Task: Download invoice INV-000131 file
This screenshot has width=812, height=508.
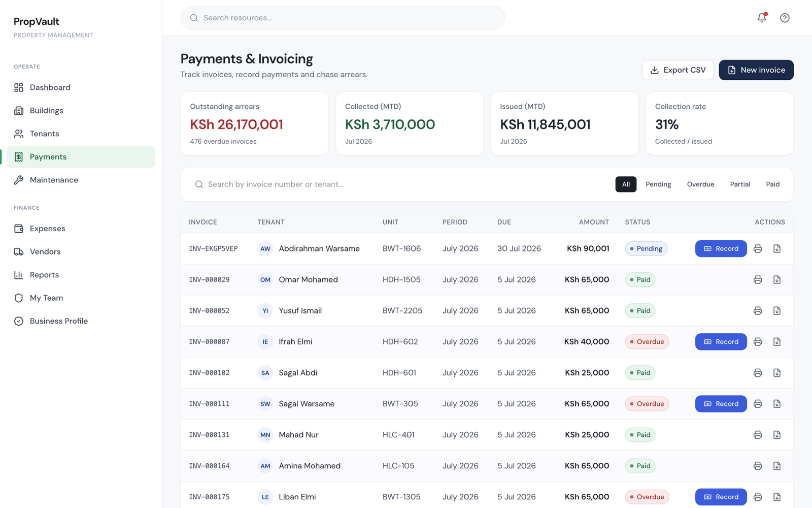Action: coord(777,435)
